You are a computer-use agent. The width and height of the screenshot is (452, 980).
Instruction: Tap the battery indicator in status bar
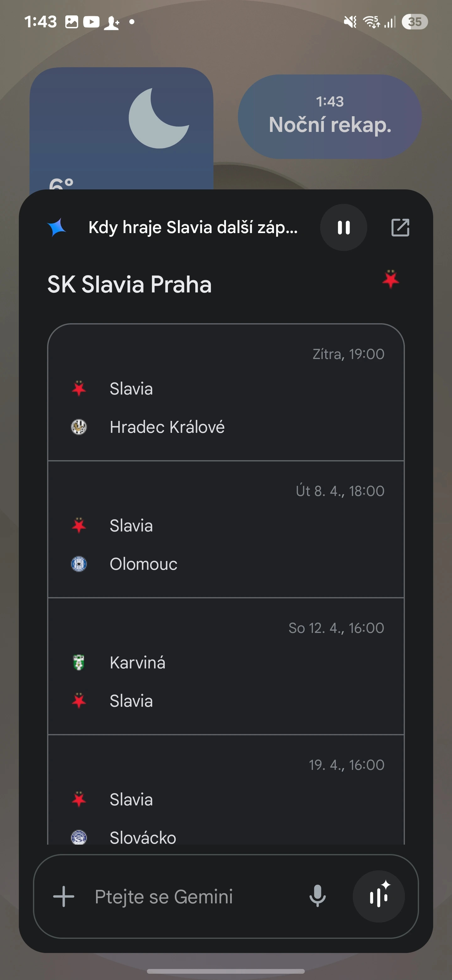[414, 22]
